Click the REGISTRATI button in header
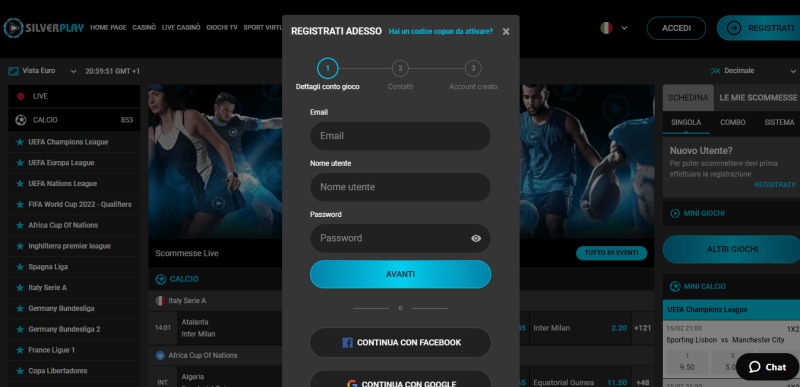 [x=759, y=28]
